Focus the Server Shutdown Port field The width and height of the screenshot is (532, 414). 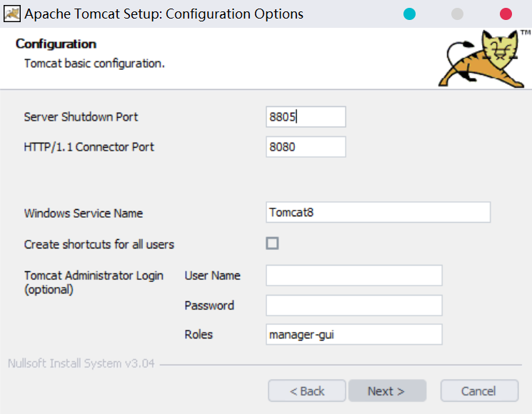click(306, 117)
